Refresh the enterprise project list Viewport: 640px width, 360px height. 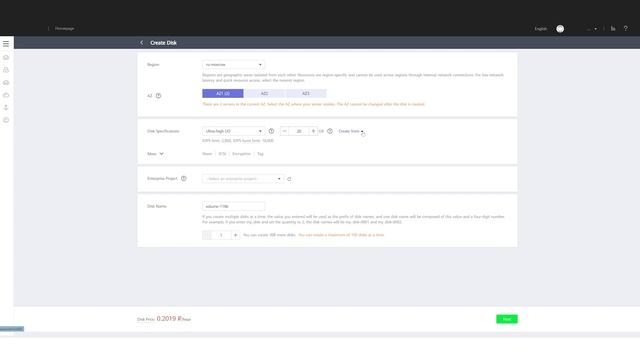coord(289,179)
